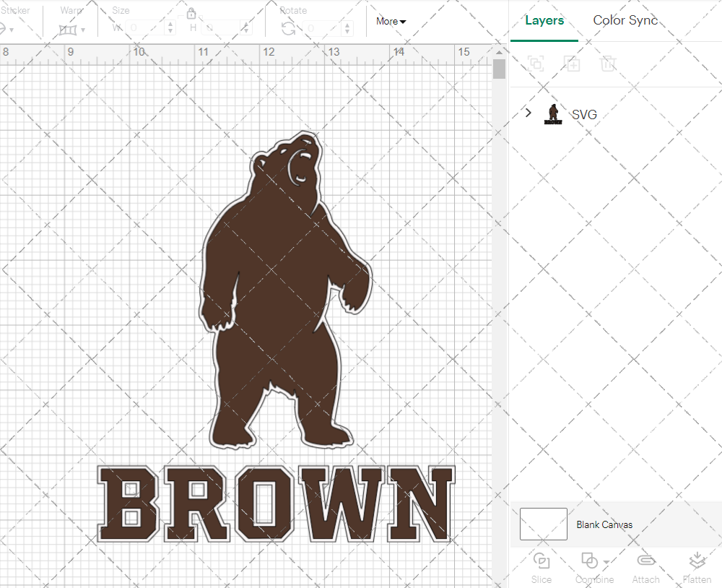Viewport: 722px width, 588px height.
Task: Open the More dropdown
Action: (x=390, y=22)
